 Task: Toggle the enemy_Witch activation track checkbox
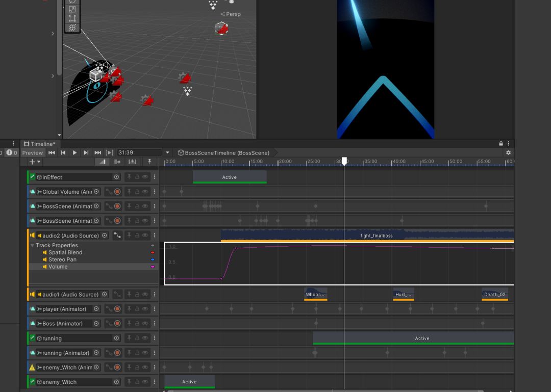pyautogui.click(x=33, y=382)
